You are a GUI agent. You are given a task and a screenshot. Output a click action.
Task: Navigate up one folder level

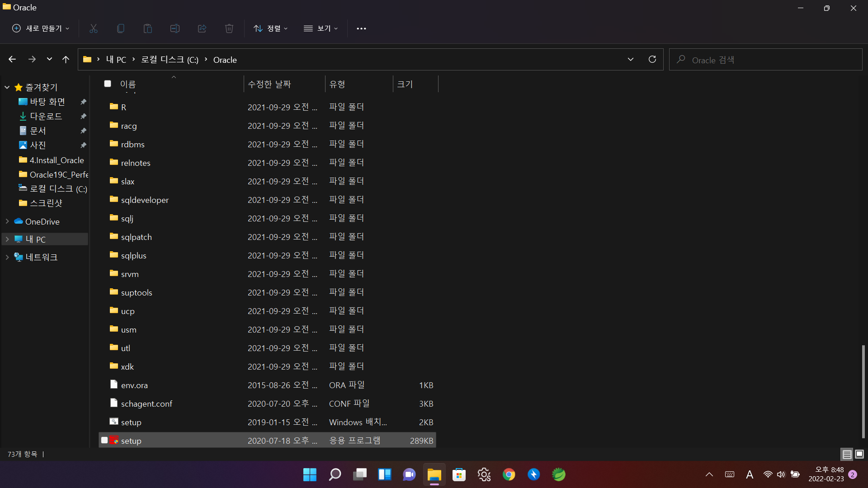pyautogui.click(x=66, y=60)
